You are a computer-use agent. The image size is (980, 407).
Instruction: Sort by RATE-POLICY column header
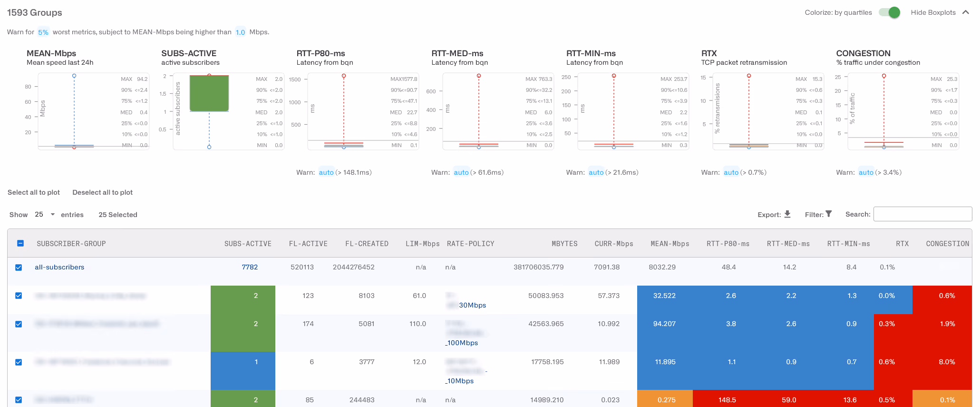pyautogui.click(x=471, y=244)
